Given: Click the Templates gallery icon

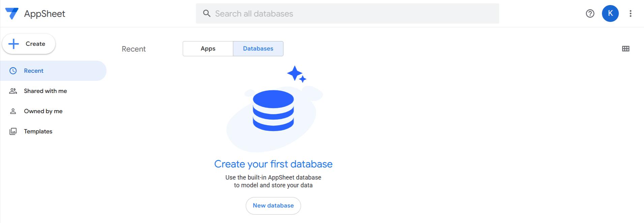Looking at the screenshot, I should coord(13,131).
